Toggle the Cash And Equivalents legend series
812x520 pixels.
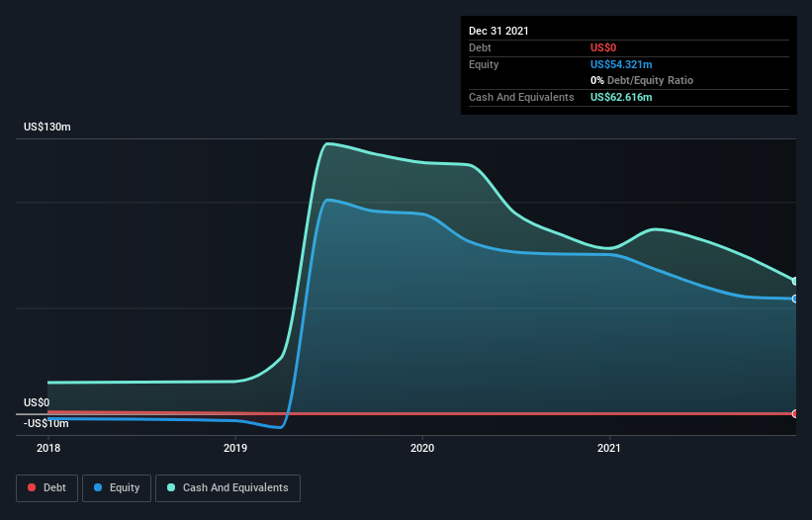tap(227, 488)
